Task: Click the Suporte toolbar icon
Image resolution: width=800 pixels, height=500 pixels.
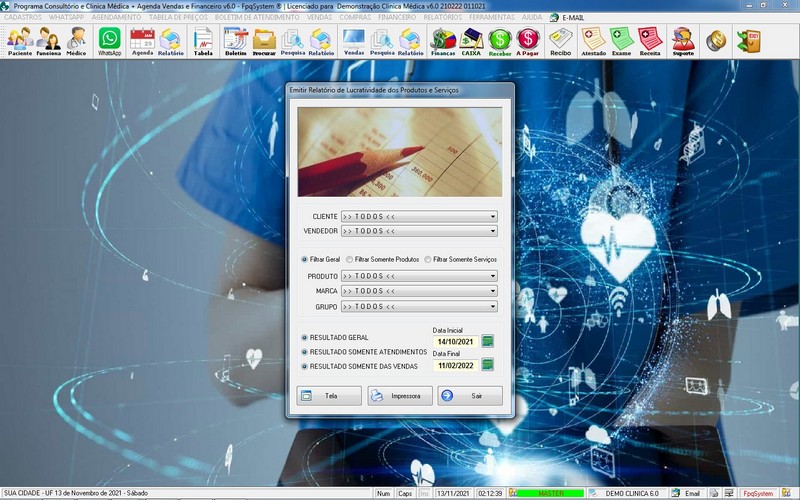Action: coord(683,40)
